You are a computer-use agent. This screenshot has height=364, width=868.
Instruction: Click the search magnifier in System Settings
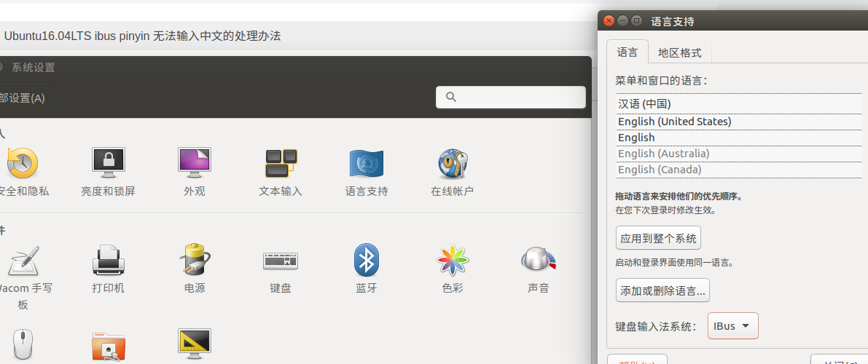pyautogui.click(x=450, y=98)
